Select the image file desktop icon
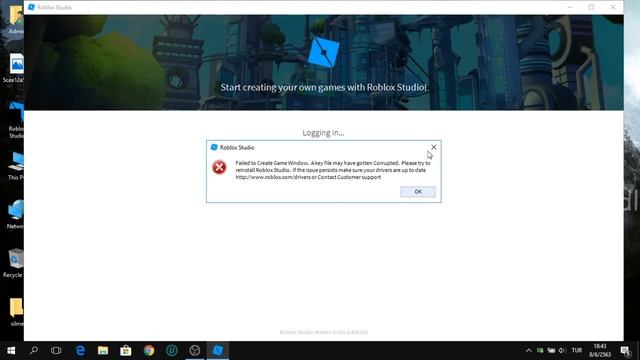This screenshot has height=360, width=640. tap(14, 68)
